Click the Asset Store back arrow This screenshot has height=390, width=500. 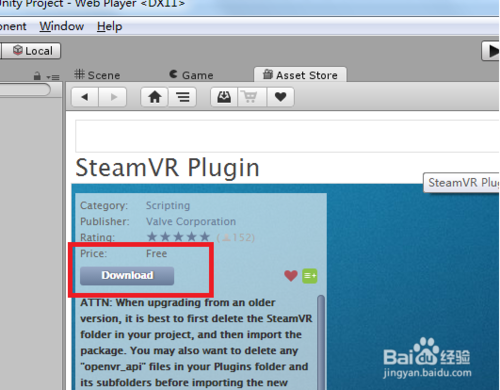pos(85,97)
